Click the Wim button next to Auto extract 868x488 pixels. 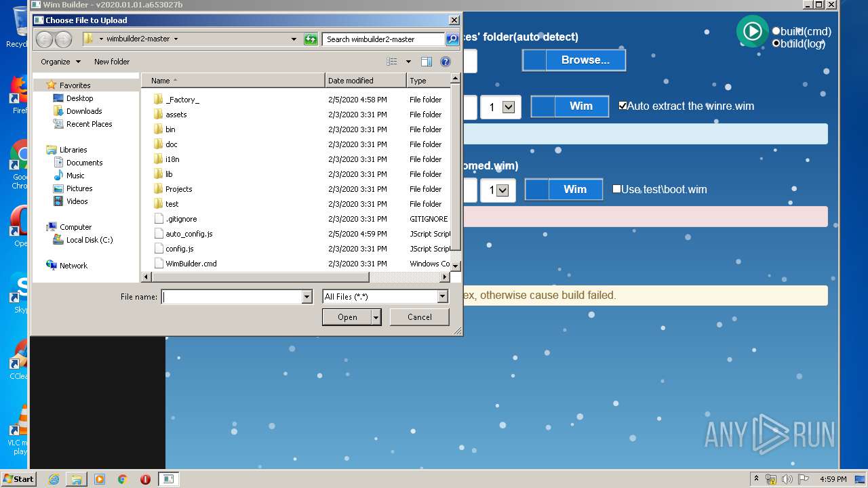(570, 106)
